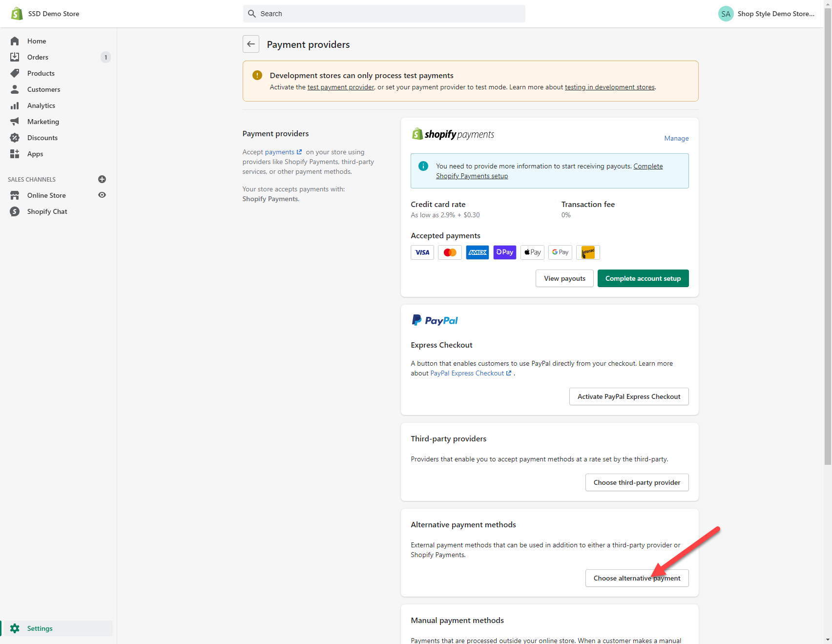Click the Customers person icon
Viewport: 832px width, 644px height.
(x=15, y=89)
